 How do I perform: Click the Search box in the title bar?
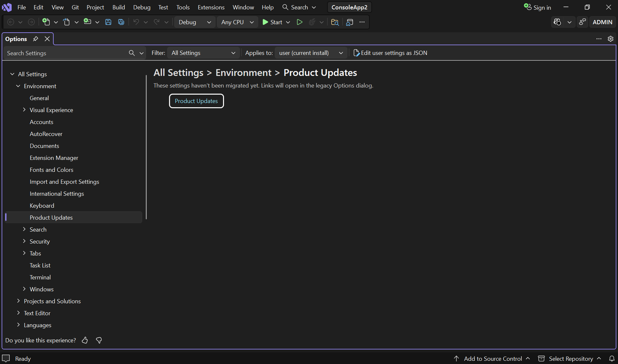click(299, 7)
